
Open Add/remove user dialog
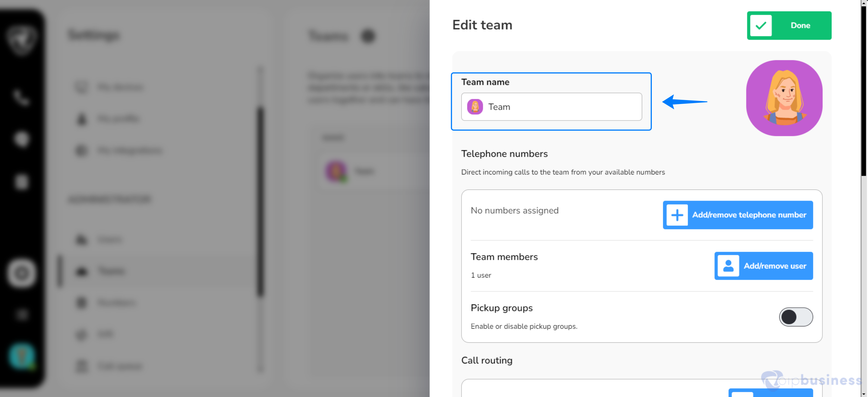tap(763, 266)
